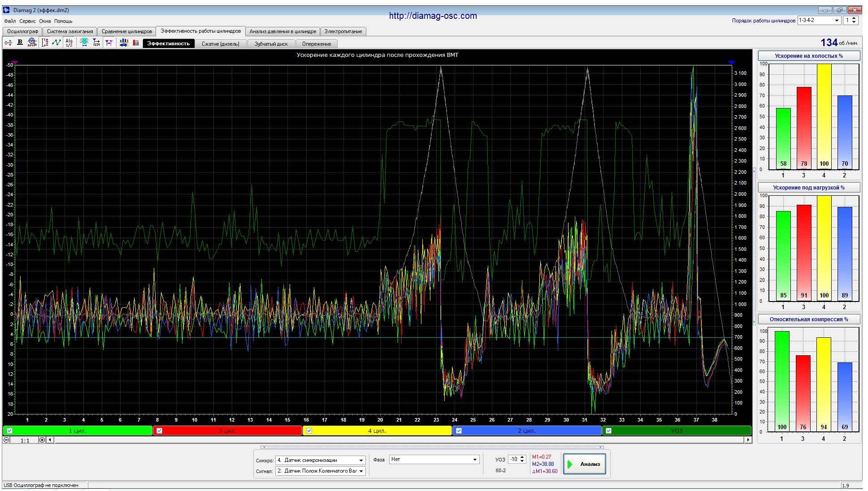
Task: Select the Эффективность sub-tab
Action: point(169,43)
